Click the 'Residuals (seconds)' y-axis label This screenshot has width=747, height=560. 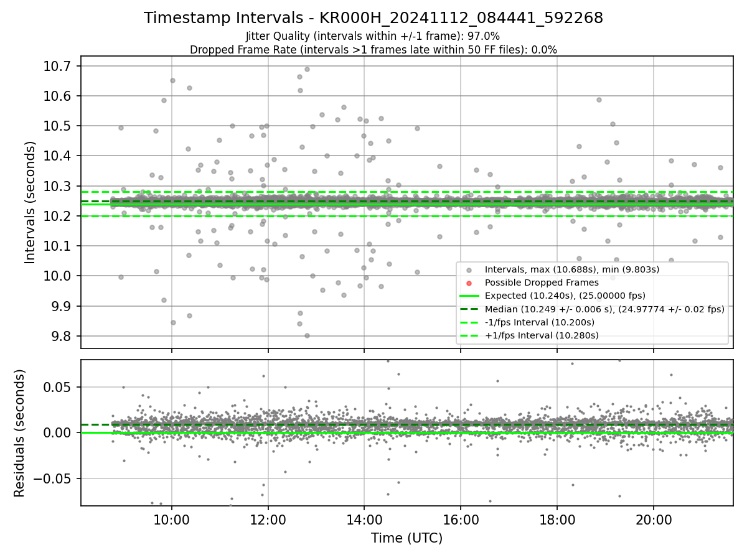click(x=19, y=433)
